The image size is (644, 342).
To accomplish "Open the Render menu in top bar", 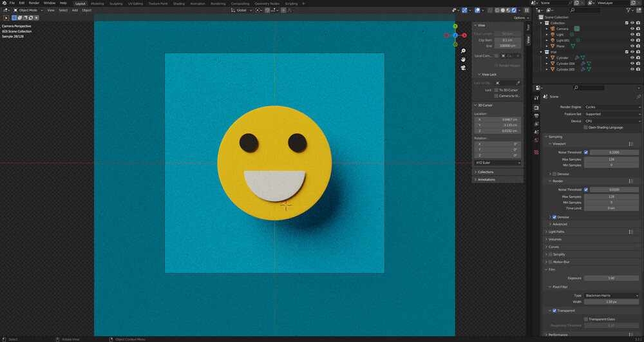I will [34, 3].
